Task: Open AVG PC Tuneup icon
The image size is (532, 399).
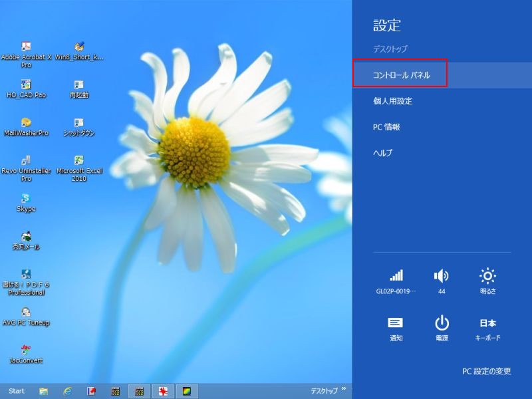Action: pyautogui.click(x=26, y=312)
